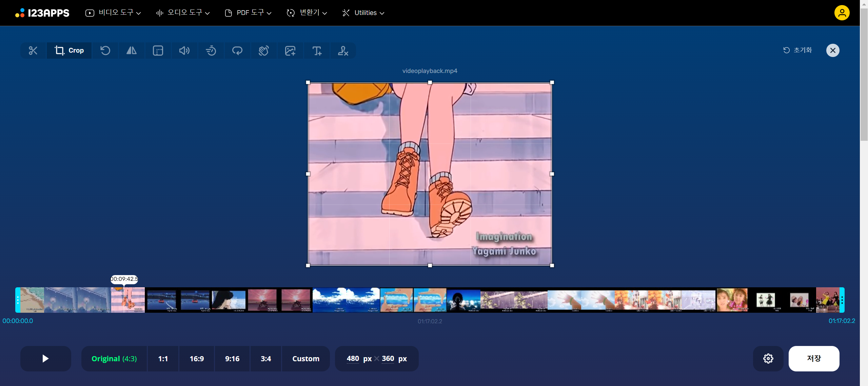Click the top-left crop corner handle
Viewport: 868px width, 386px height.
click(308, 82)
